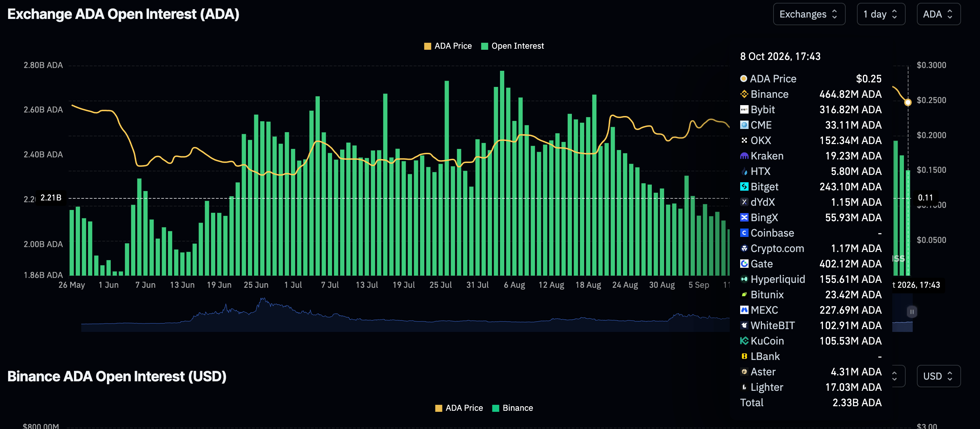This screenshot has width=980, height=429.
Task: Click the 464.82M ADA Binance value
Action: [x=850, y=94]
